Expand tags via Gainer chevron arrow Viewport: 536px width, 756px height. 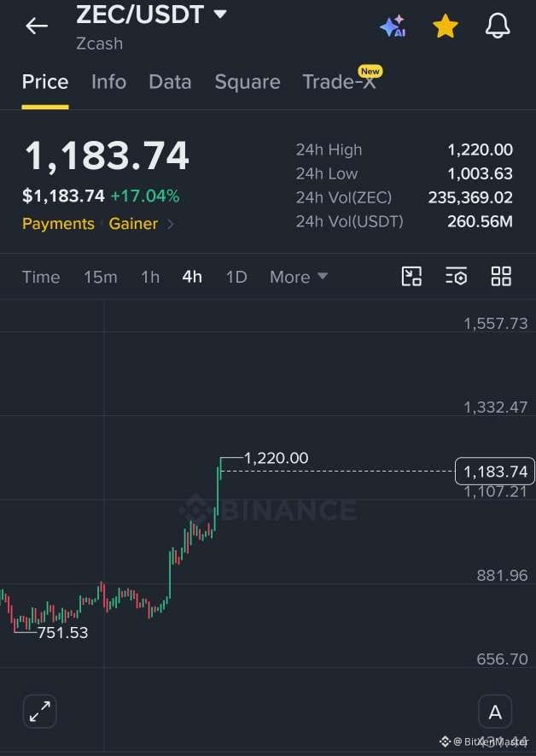170,224
